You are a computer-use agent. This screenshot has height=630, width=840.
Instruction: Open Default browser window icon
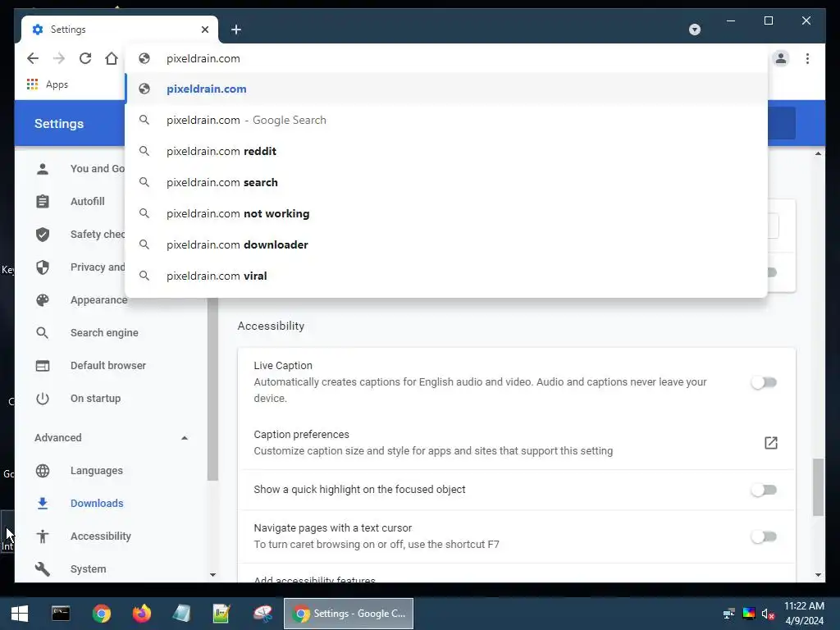(x=43, y=365)
